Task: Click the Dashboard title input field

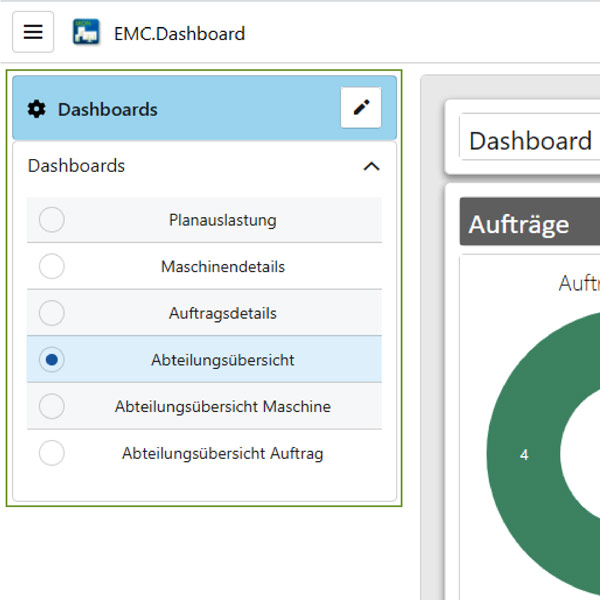Action: tap(530, 137)
